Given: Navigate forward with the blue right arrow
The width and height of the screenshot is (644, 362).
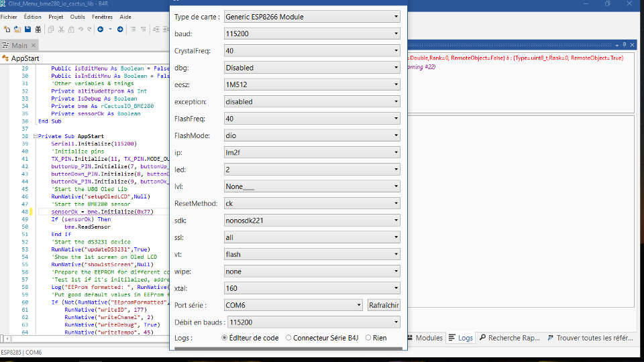Looking at the screenshot, I should point(120,29).
